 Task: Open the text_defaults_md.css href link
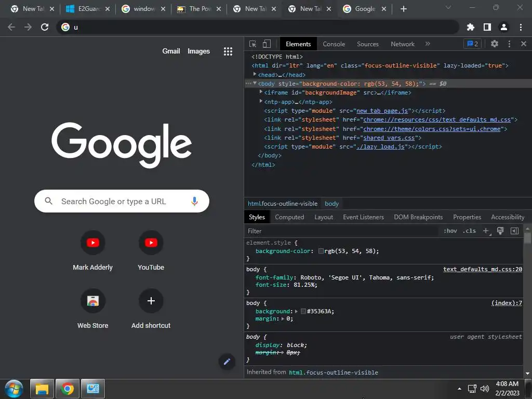[437, 120]
